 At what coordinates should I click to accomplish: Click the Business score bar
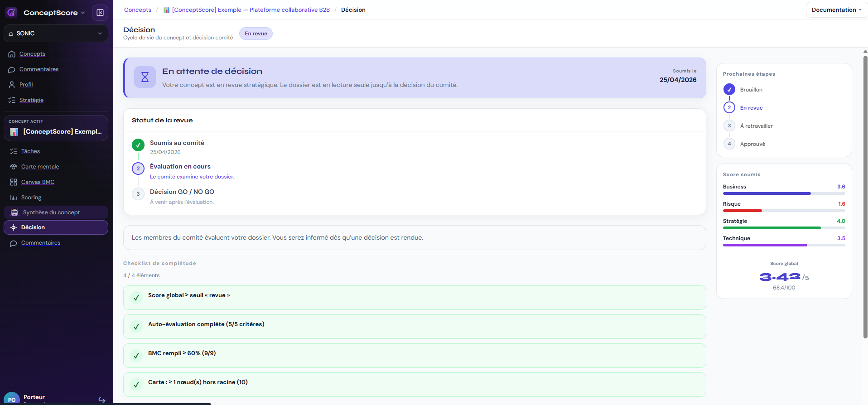coord(784,193)
